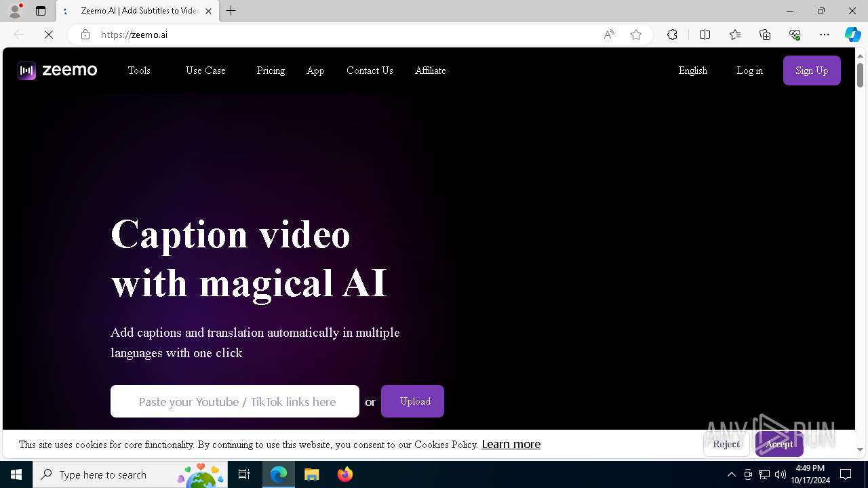Open Settings and more menu

(x=825, y=35)
